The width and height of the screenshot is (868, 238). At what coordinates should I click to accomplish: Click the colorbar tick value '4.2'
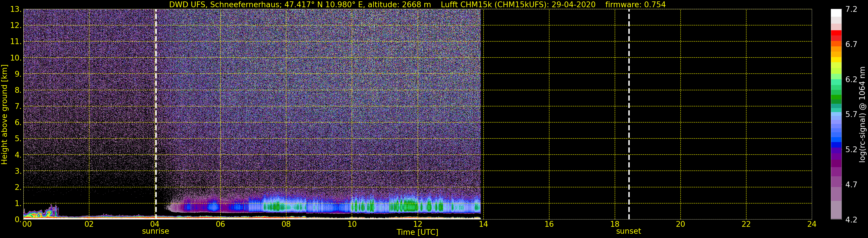[x=851, y=220]
